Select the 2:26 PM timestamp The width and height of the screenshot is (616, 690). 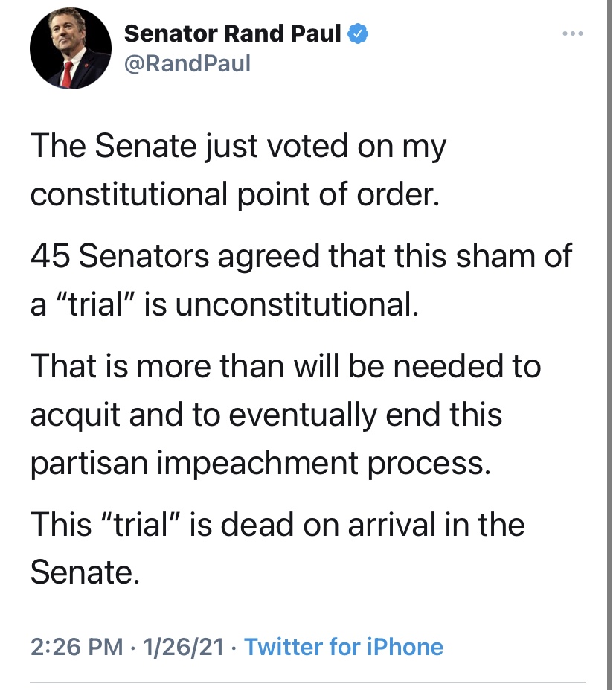tap(77, 646)
